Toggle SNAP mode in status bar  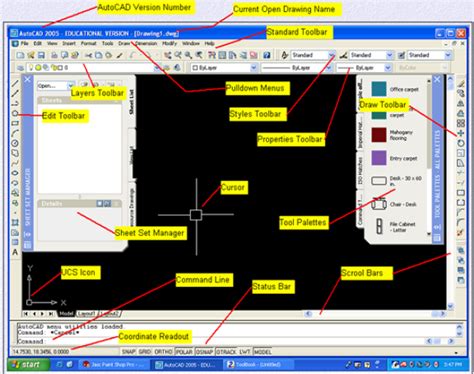(x=128, y=352)
